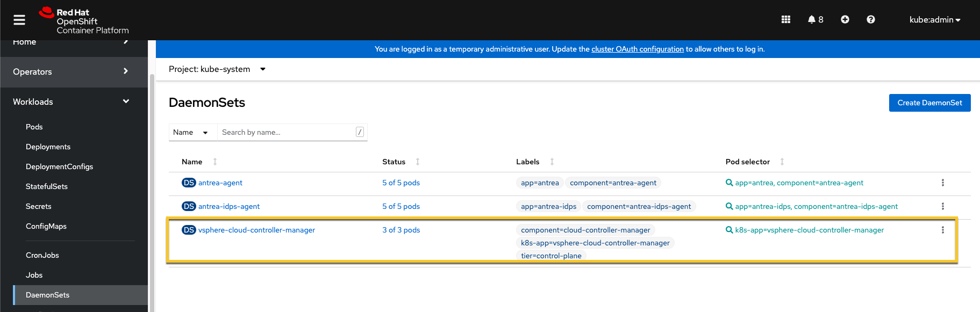Open the Project kube-system selector
This screenshot has width=980, height=312.
[x=217, y=69]
